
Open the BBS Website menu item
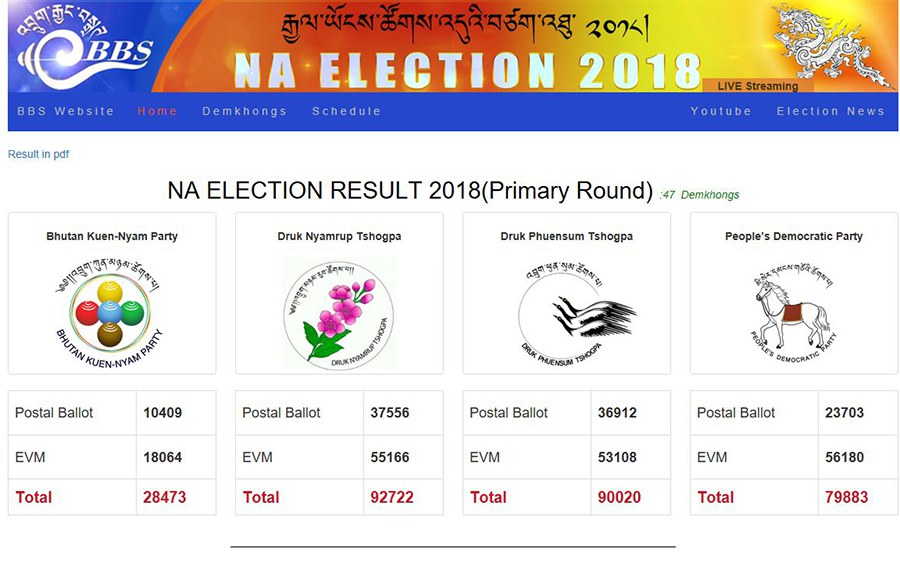(65, 111)
